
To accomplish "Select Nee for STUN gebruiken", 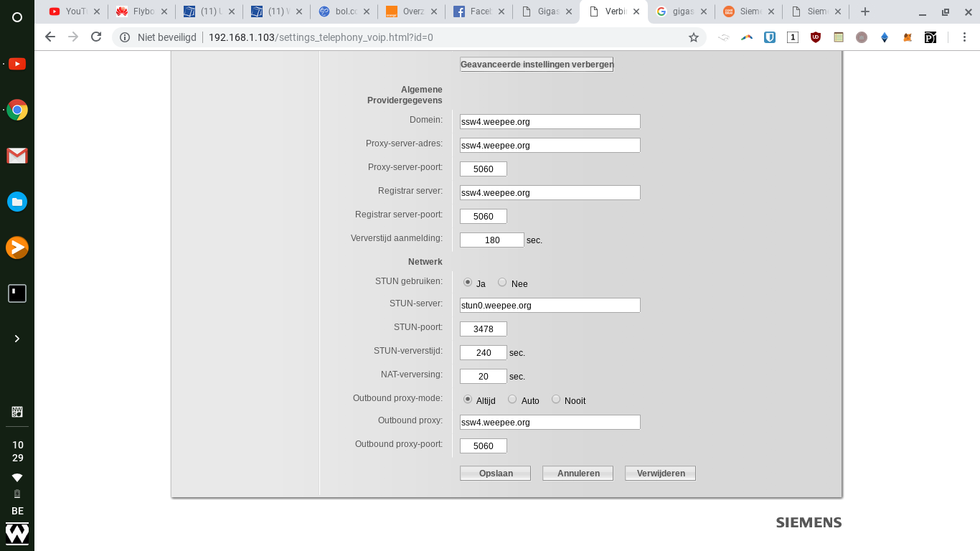I will (x=502, y=283).
